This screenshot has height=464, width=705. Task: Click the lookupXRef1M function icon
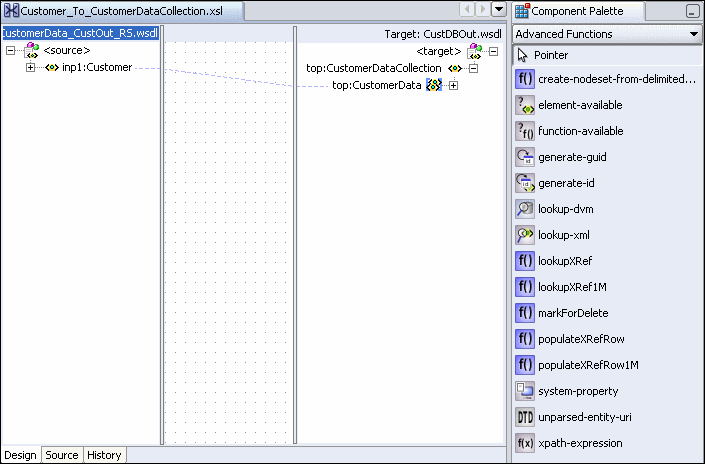(x=525, y=287)
